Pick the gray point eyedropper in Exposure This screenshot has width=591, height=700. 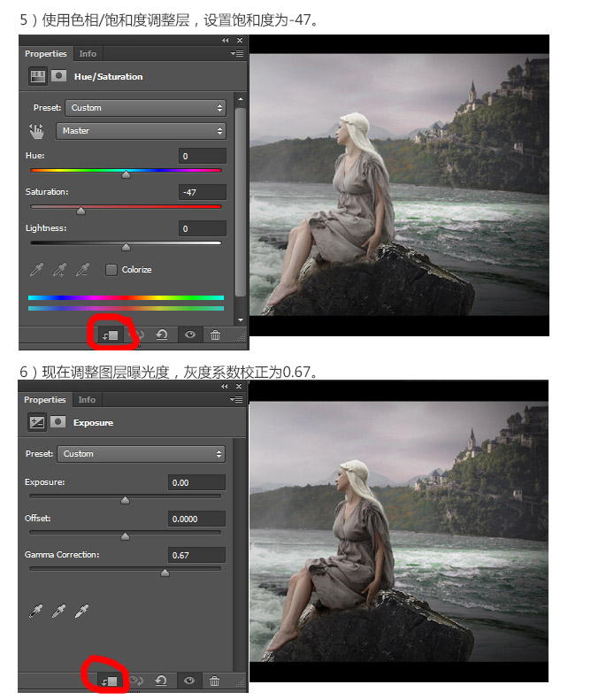point(58,611)
